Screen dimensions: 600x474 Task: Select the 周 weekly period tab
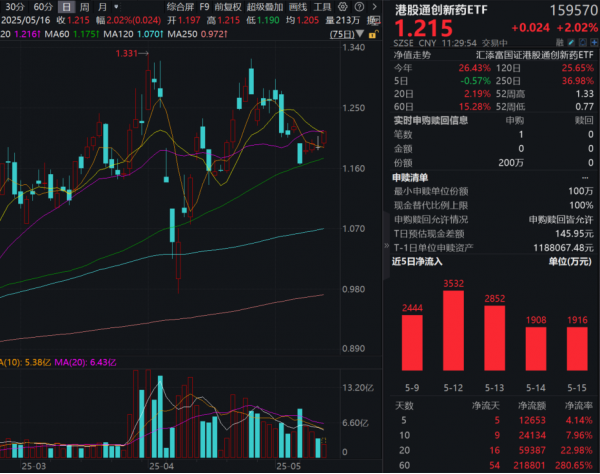84,7
